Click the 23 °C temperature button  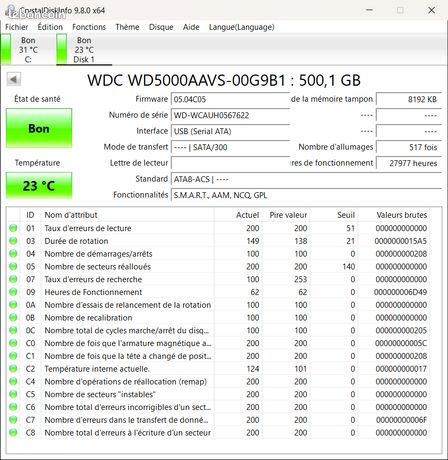click(39, 186)
